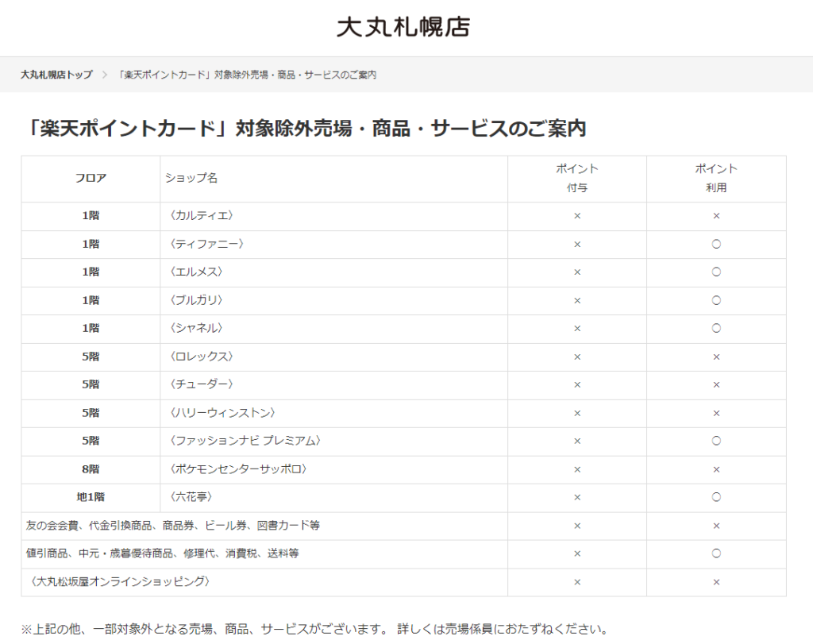The image size is (813, 644).
Task: Click the ポイント付与 × mark for ブルガリ
Action: click(577, 300)
